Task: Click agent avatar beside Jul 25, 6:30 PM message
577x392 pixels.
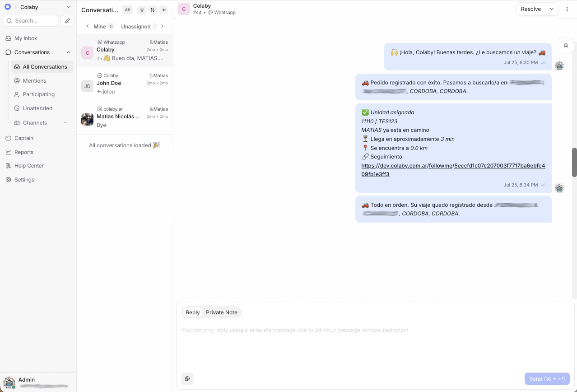Action: (559, 66)
